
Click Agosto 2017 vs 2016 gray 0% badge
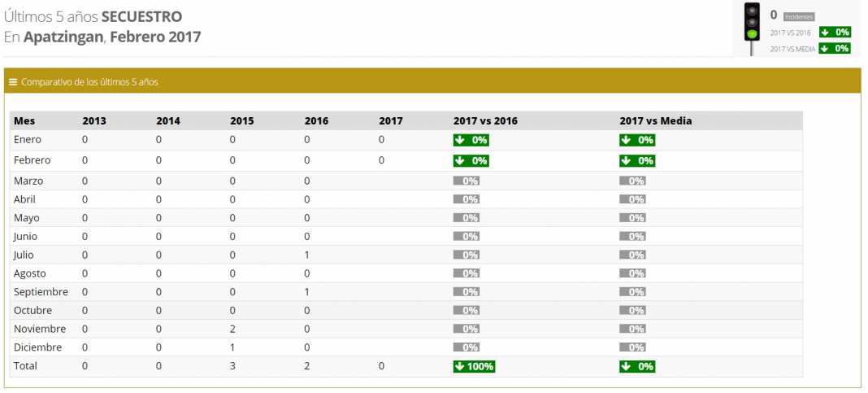(x=467, y=273)
